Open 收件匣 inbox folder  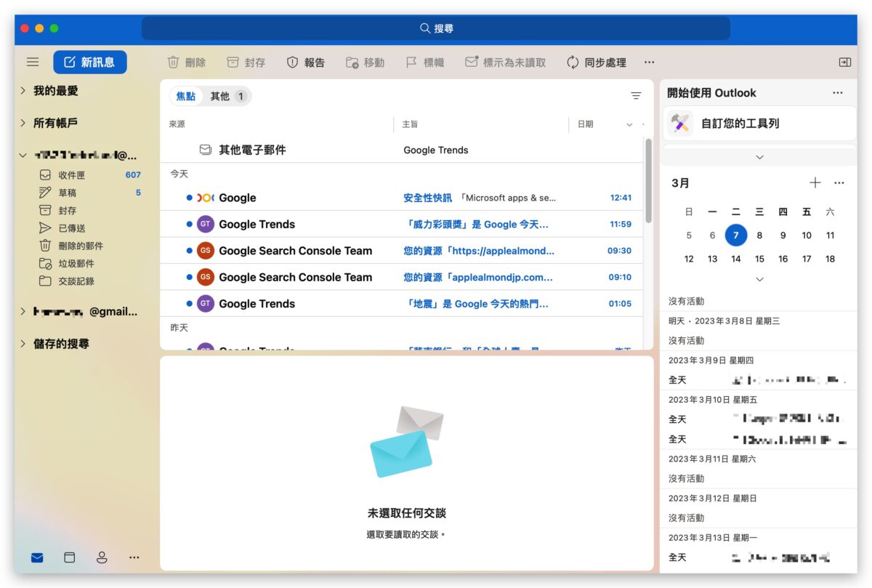pos(89,175)
